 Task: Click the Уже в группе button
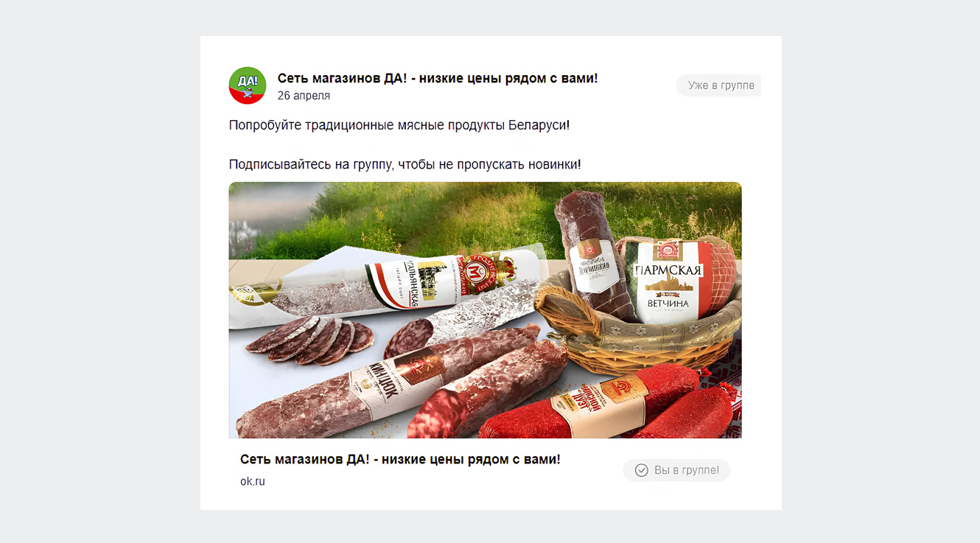pos(718,85)
